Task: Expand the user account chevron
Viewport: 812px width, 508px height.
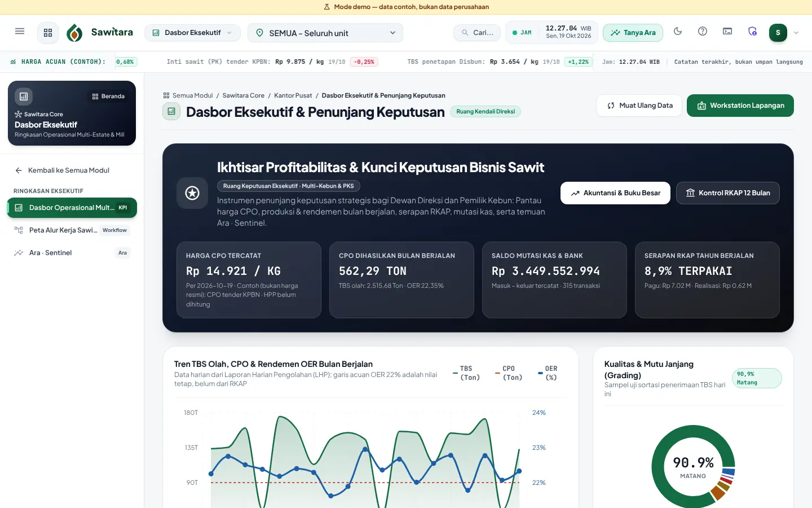Action: (796, 33)
